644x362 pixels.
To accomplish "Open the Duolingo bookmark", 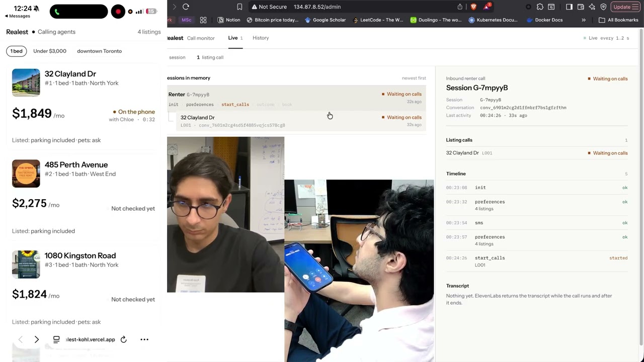I will pyautogui.click(x=436, y=20).
